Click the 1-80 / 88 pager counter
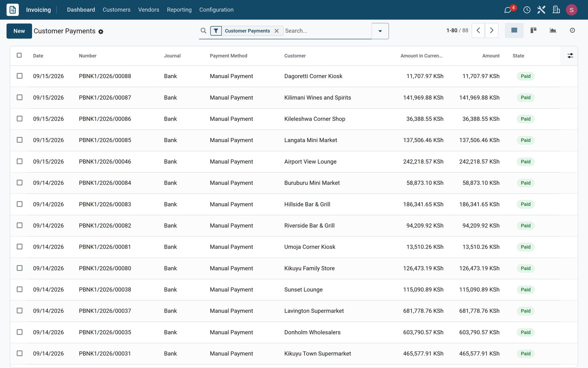Image resolution: width=588 pixels, height=368 pixels. (x=457, y=31)
